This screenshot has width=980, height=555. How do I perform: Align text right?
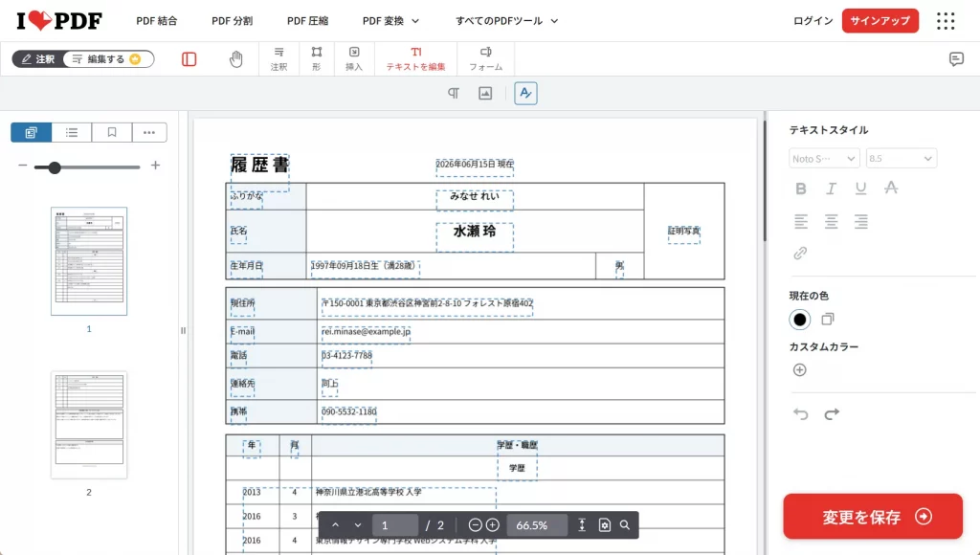(860, 221)
